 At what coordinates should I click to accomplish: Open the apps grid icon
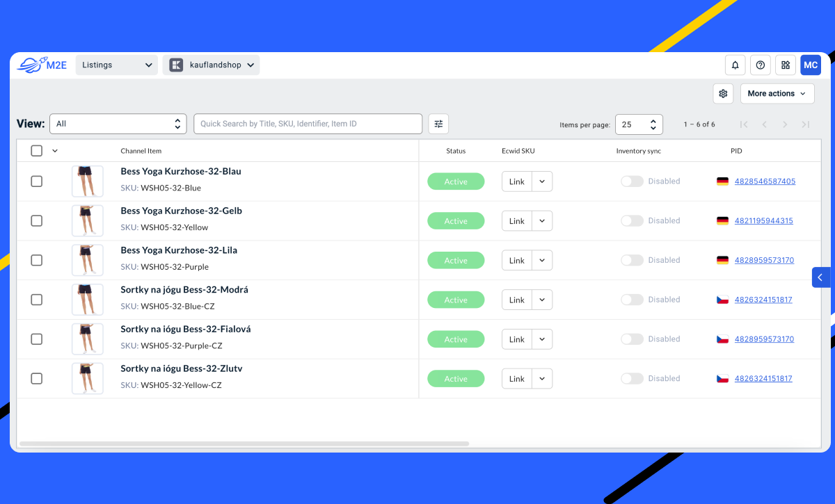(x=786, y=65)
